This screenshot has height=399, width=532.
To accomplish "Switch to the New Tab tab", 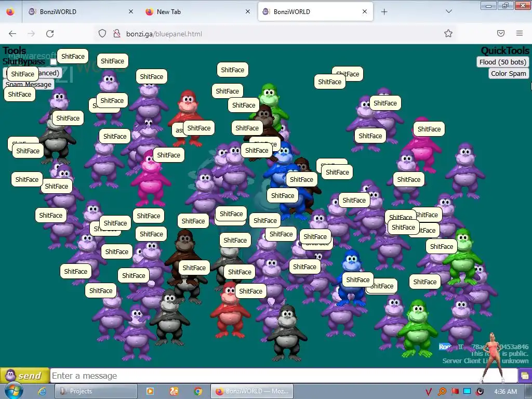I will tap(198, 11).
